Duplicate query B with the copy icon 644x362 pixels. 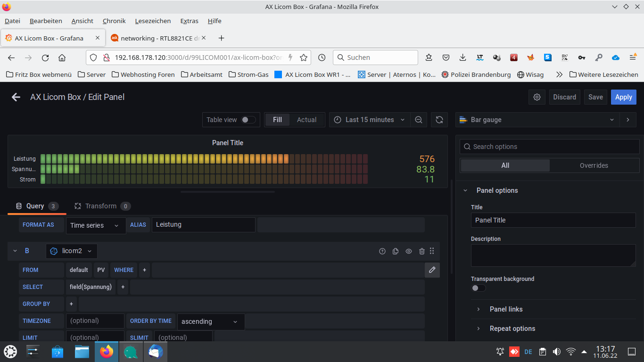pyautogui.click(x=396, y=251)
